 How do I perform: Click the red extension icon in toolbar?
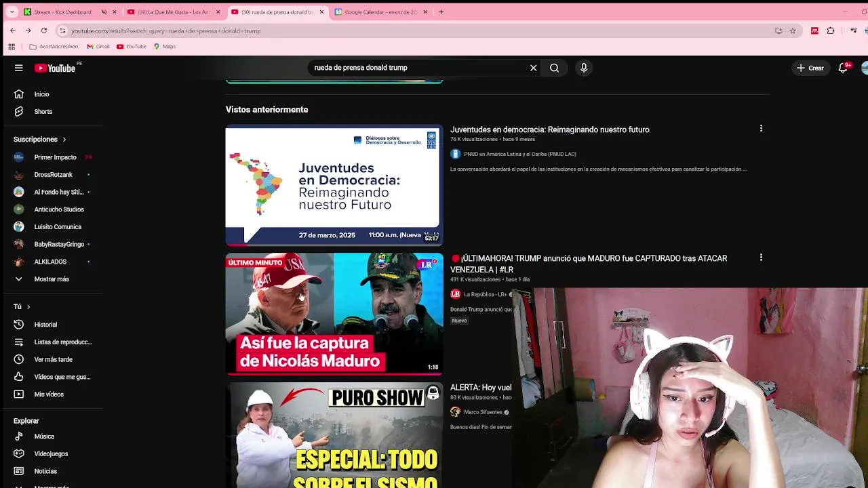pos(814,30)
